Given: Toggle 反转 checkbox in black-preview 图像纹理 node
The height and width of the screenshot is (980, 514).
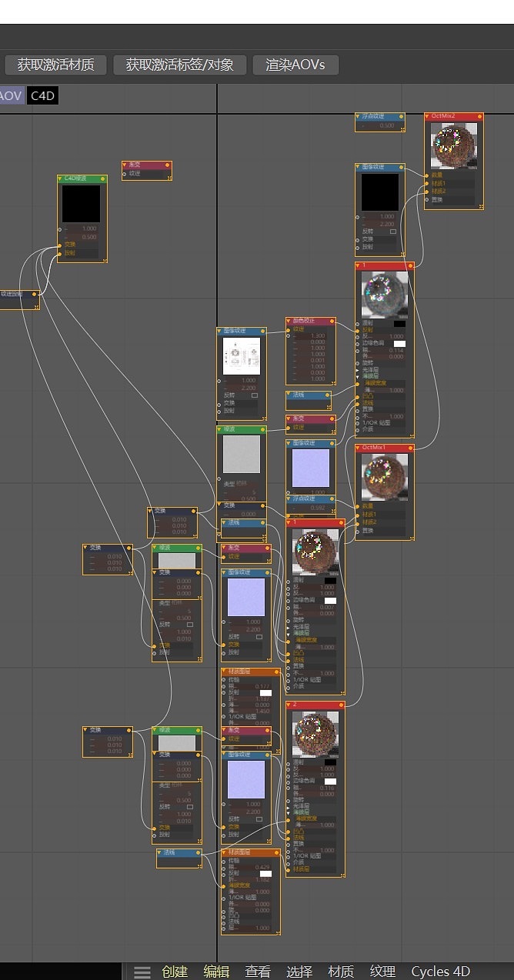Looking at the screenshot, I should coord(393,232).
